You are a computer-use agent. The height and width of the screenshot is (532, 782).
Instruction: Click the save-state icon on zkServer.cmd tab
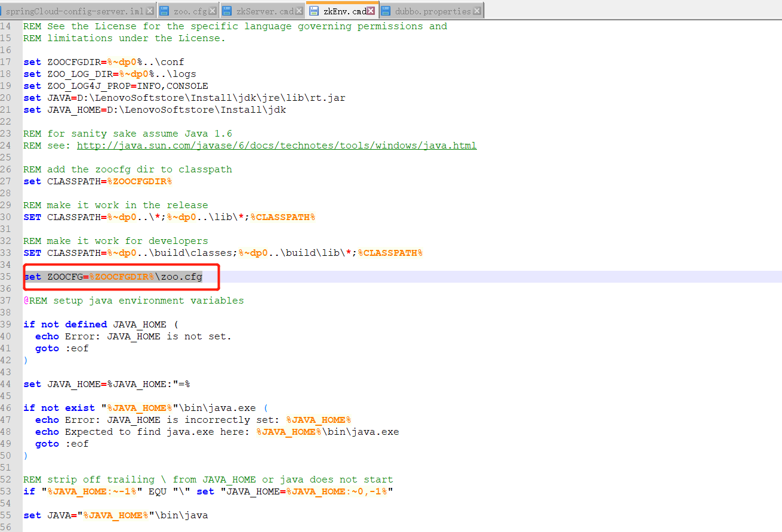click(x=227, y=11)
